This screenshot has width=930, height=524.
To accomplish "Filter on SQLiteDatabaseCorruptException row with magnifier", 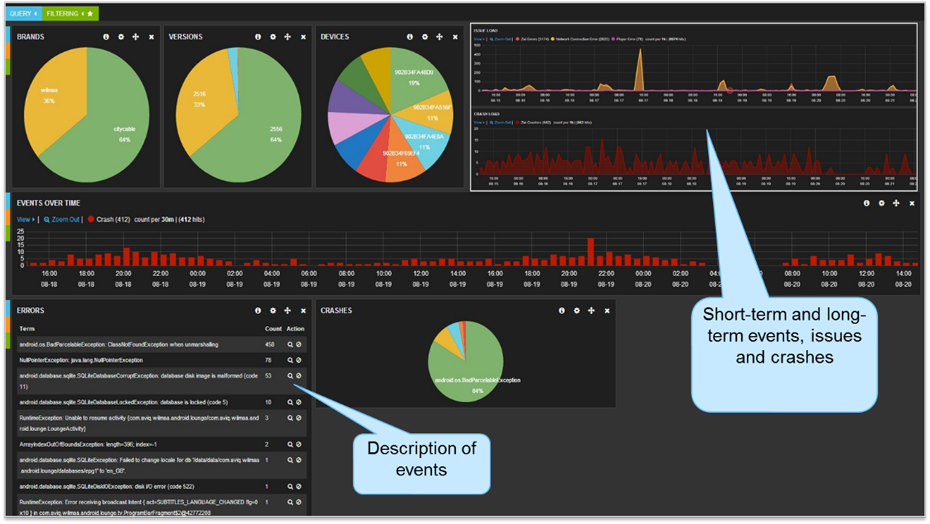I will point(290,376).
